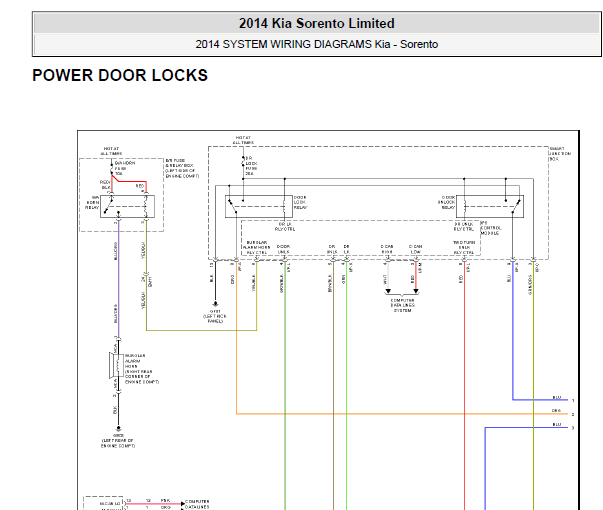Click the 'DR UNLK RLY CTRL' label
This screenshot has width=603, height=510.
[x=464, y=227]
